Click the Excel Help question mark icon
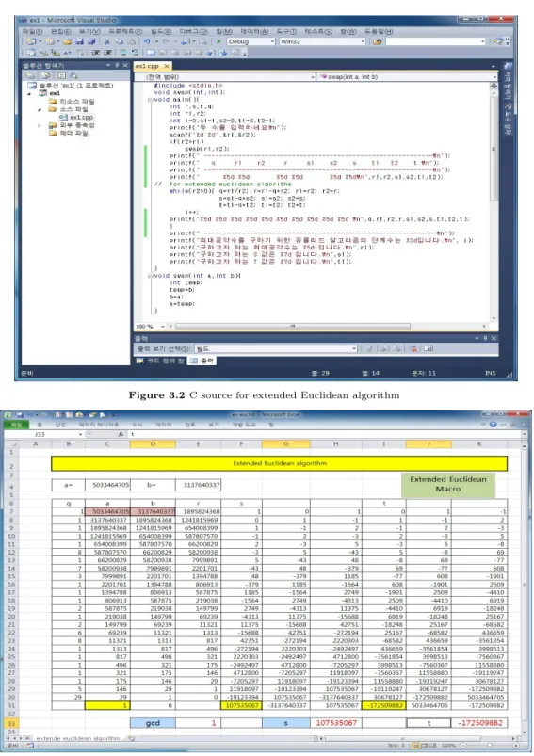The height and width of the screenshot is (756, 534). click(493, 425)
